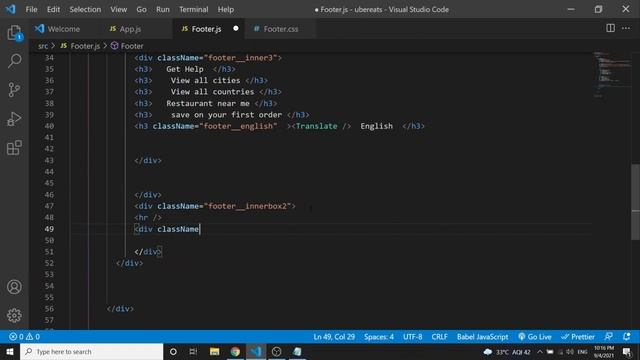This screenshot has width=640, height=360.
Task: Click the errors and warnings count in status bar
Action: [24, 337]
